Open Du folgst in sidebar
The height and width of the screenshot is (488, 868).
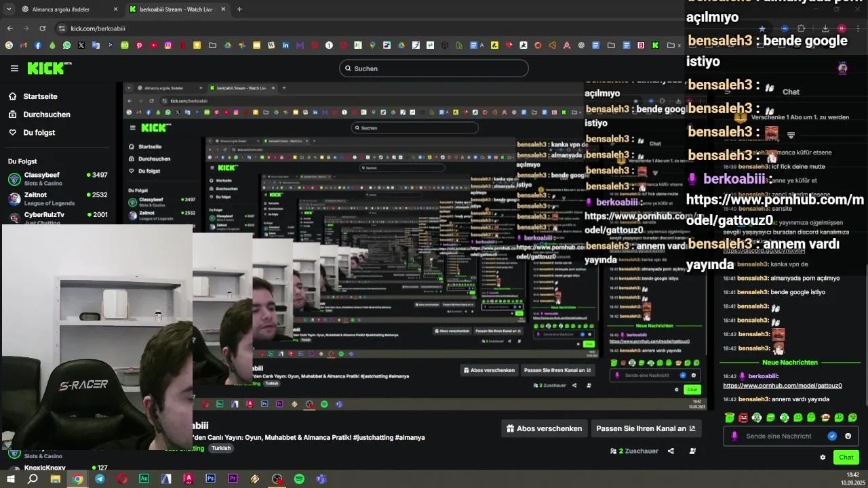pos(39,133)
